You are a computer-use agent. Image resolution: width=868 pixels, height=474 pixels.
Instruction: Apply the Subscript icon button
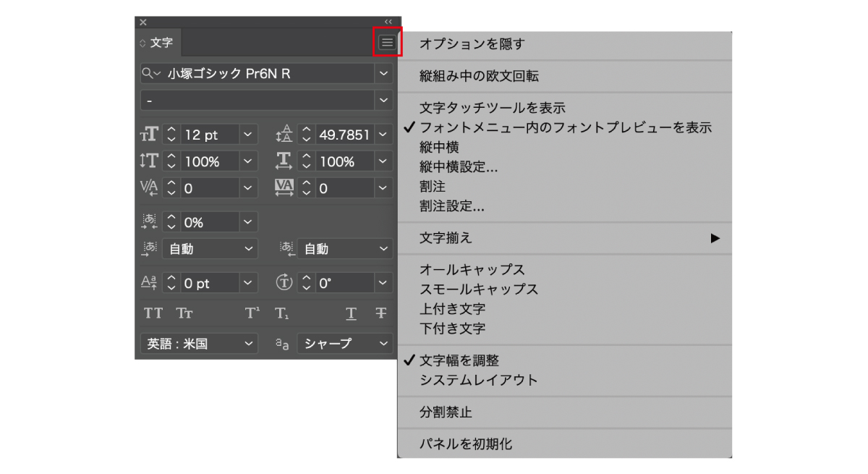point(282,313)
